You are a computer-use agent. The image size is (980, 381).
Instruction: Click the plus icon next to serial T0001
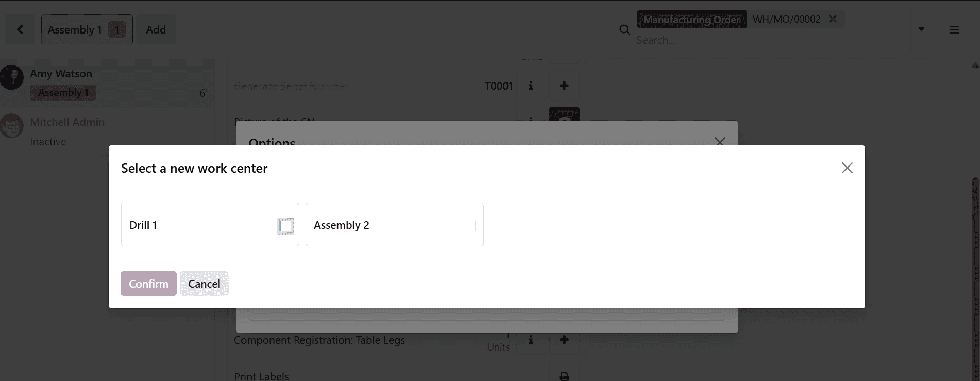564,86
